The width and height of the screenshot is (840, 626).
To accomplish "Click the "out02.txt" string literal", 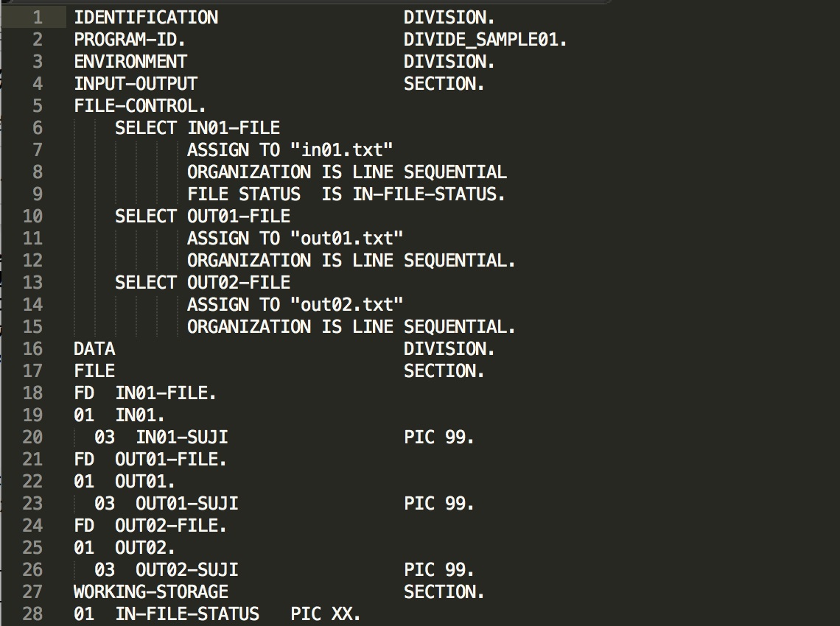I will [x=346, y=305].
